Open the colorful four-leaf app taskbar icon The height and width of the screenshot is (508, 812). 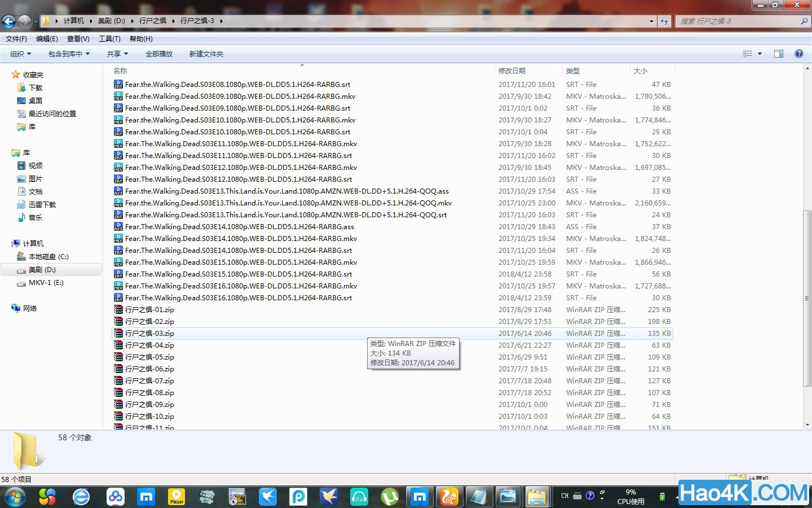(47, 497)
